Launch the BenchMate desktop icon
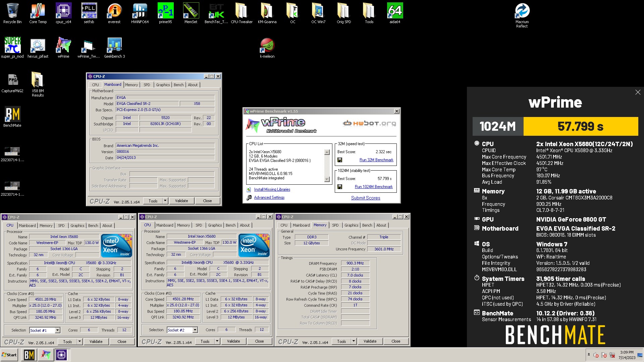This screenshot has width=644, height=362. click(x=12, y=117)
